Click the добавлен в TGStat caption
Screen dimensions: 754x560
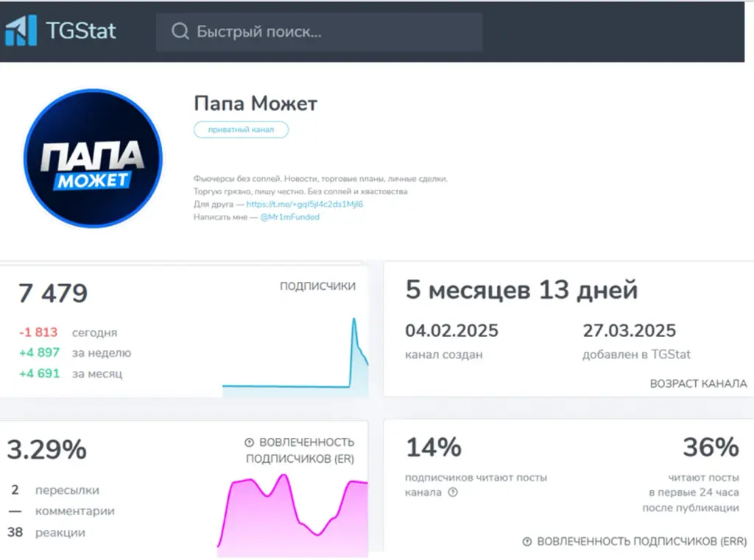[x=637, y=355]
